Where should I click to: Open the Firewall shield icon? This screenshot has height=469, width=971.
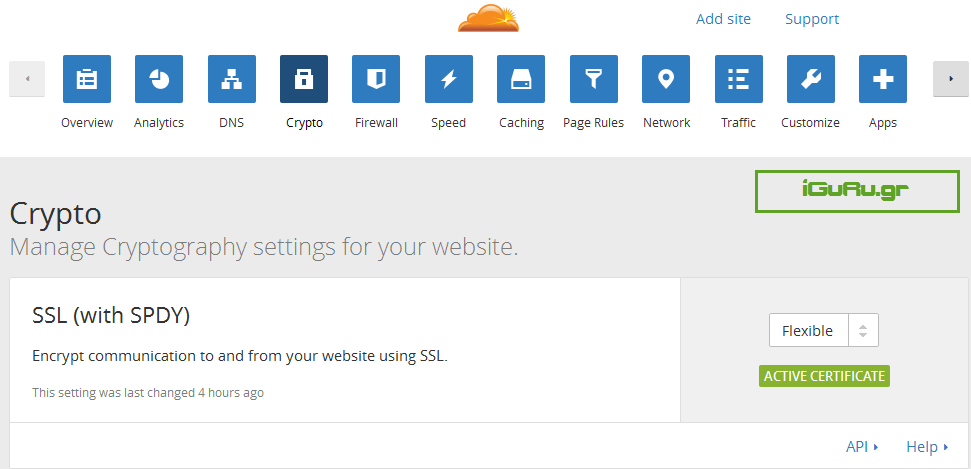point(376,79)
